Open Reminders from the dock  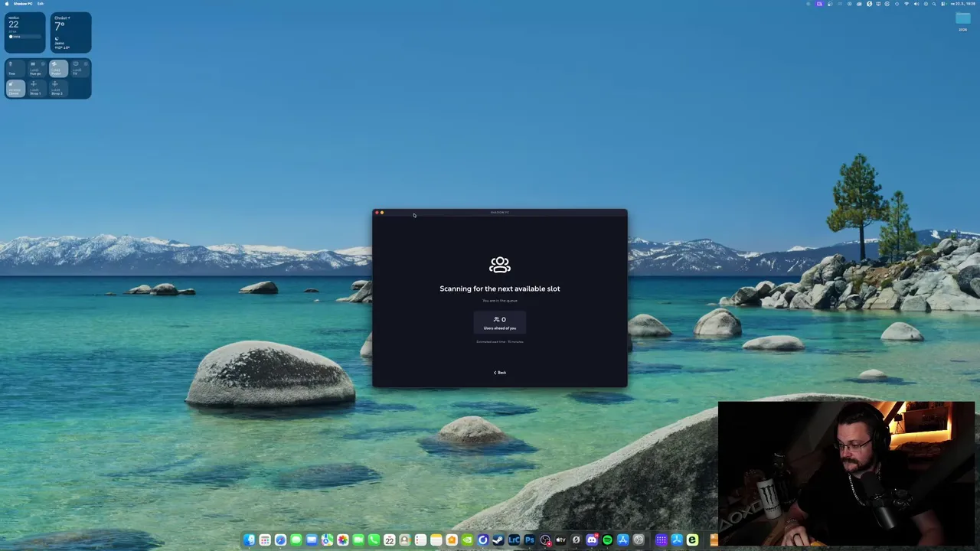pyautogui.click(x=420, y=540)
